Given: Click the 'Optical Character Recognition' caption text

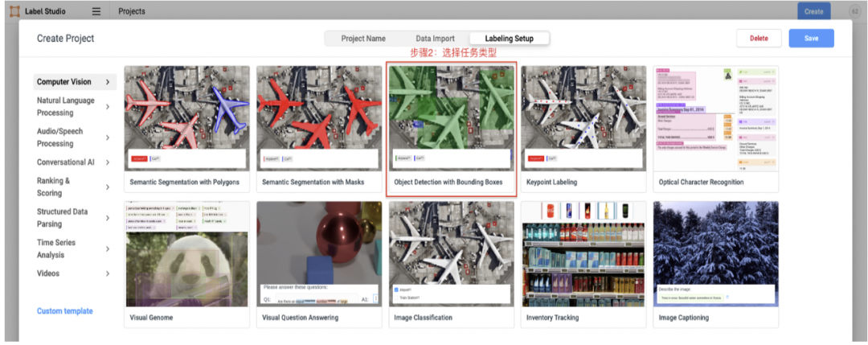Looking at the screenshot, I should click(702, 183).
